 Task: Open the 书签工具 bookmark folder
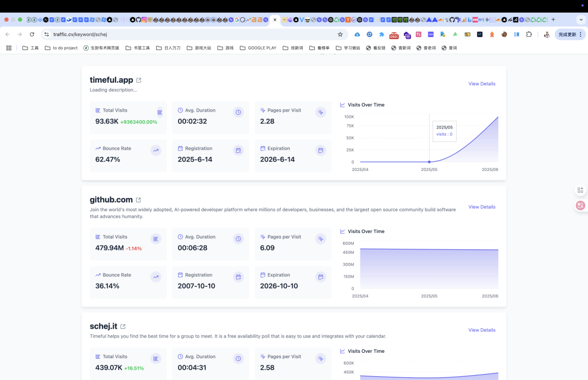[x=138, y=48]
